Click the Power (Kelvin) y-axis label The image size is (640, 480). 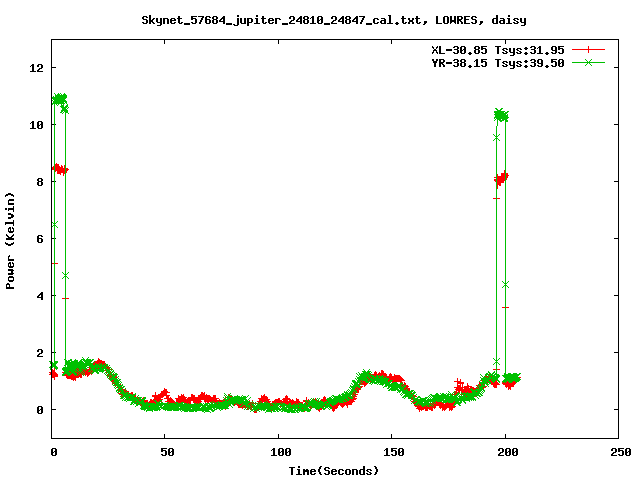point(11,239)
